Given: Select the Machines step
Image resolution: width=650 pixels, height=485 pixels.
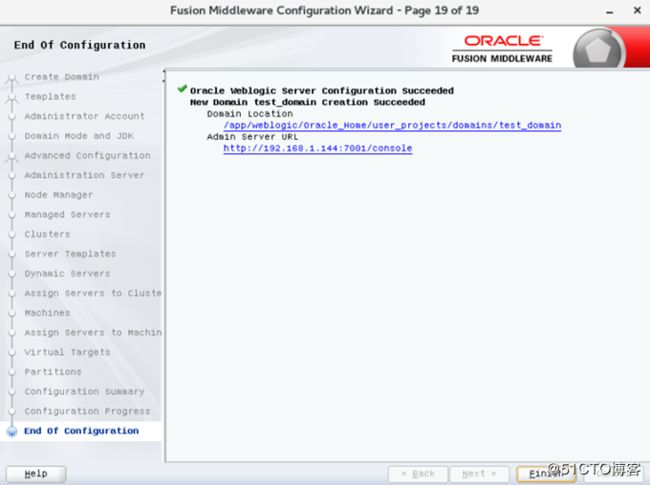Looking at the screenshot, I should click(x=47, y=313).
